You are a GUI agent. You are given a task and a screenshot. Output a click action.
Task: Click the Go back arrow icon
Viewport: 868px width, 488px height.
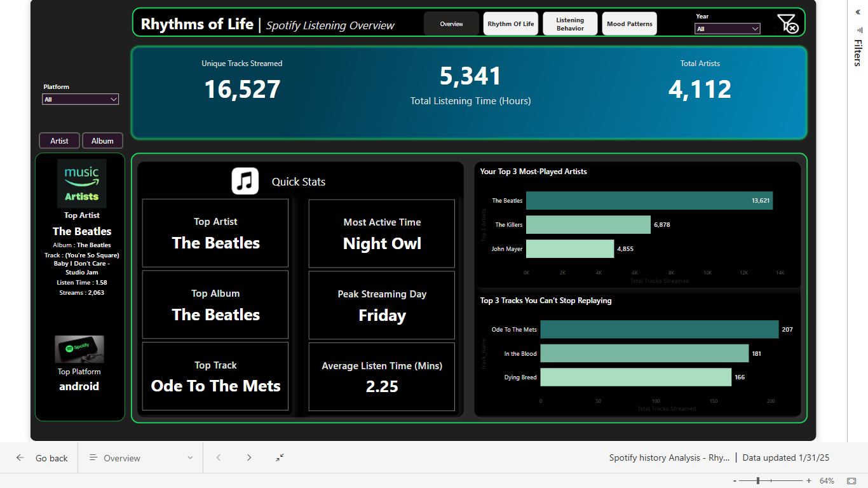click(20, 458)
